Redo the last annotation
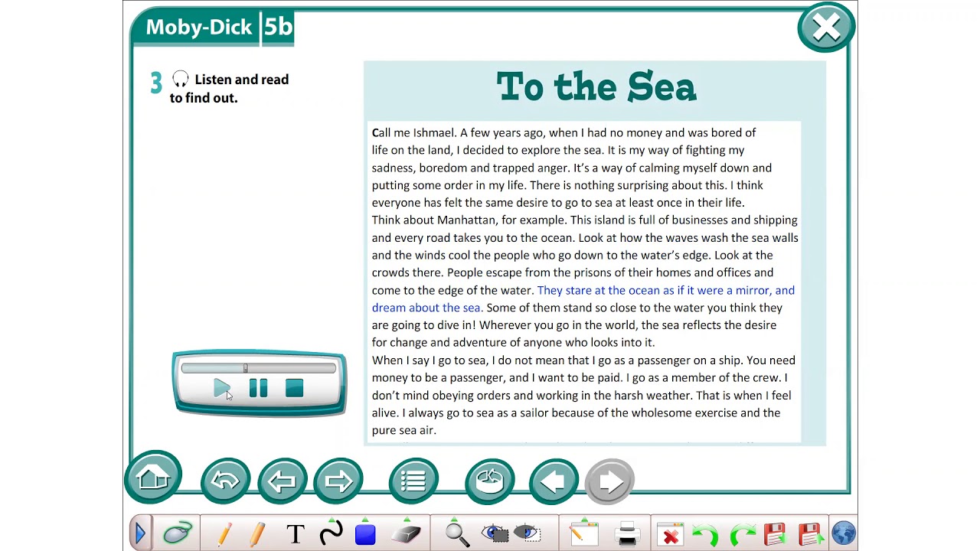Image resolution: width=980 pixels, height=551 pixels. click(742, 533)
